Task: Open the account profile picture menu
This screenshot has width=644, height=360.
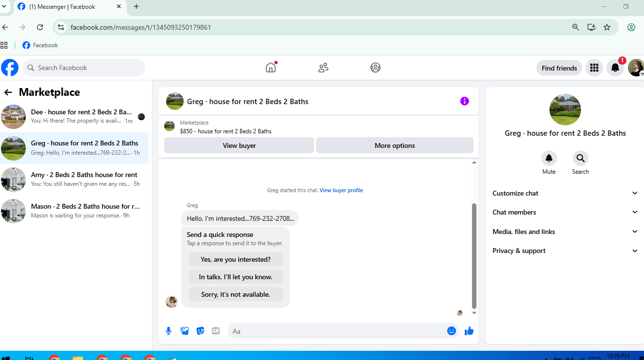Action: 636,68
